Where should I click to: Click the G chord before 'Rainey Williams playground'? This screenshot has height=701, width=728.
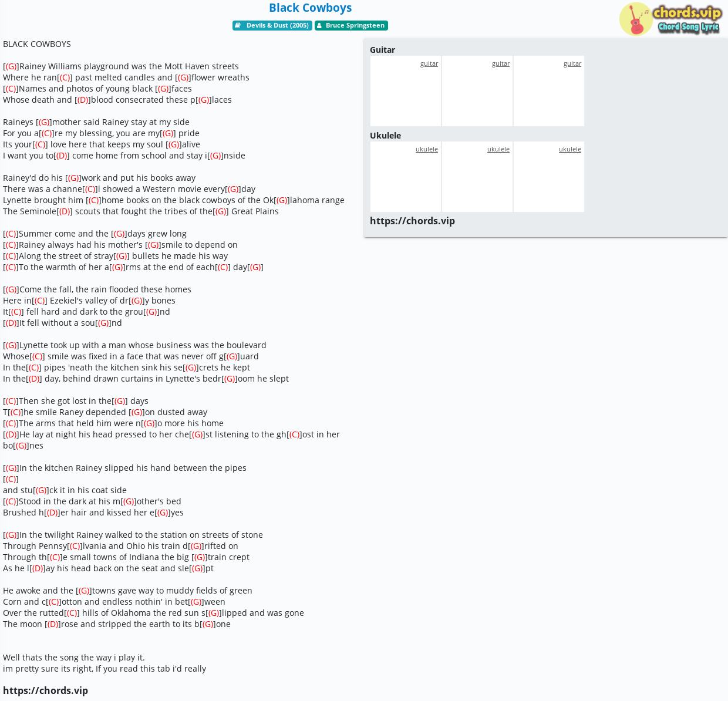tap(11, 66)
